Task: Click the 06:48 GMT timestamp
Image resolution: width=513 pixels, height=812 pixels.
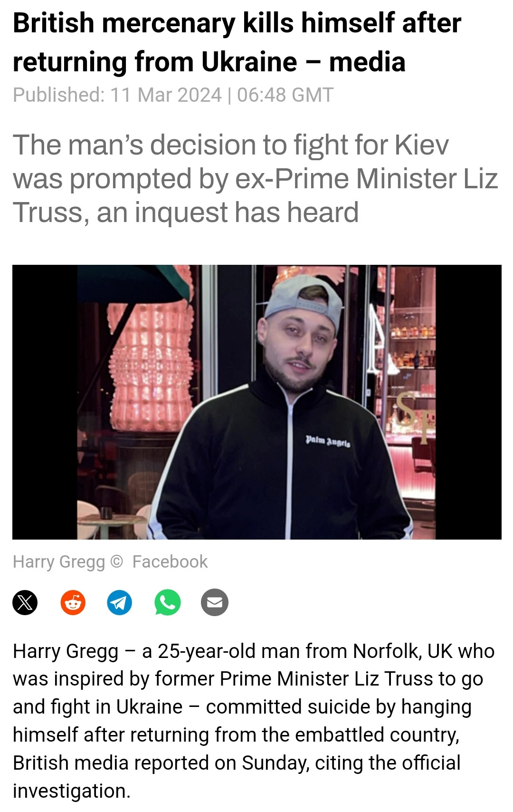Action: pos(285,95)
